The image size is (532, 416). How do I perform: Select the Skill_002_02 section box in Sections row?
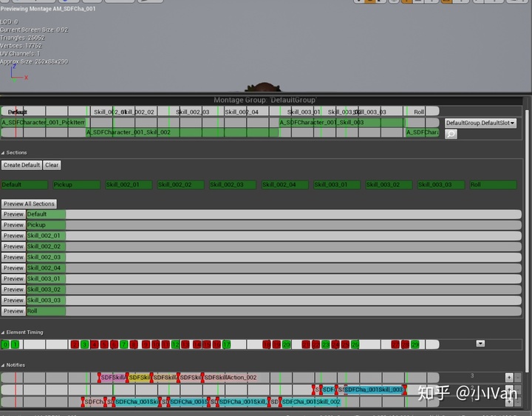coord(180,185)
